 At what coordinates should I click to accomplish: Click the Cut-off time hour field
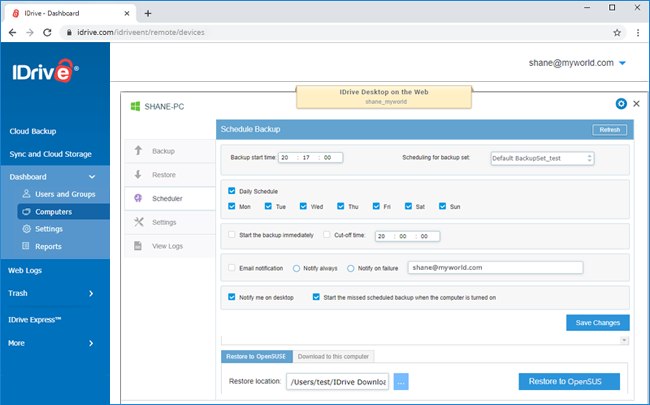coord(383,236)
